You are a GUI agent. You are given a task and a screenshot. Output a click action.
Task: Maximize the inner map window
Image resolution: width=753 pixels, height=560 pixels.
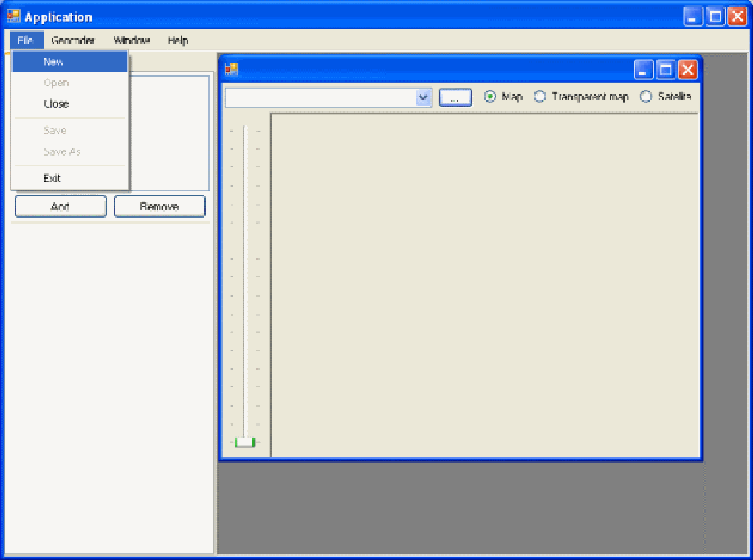tap(666, 69)
